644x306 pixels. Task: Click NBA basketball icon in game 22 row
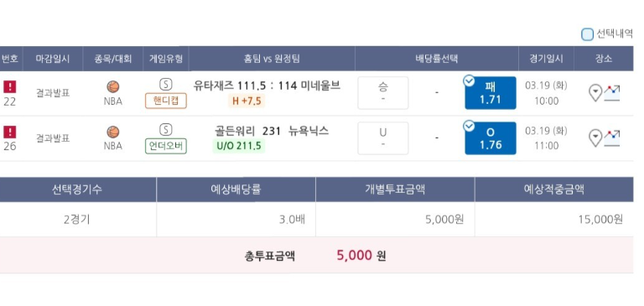113,86
